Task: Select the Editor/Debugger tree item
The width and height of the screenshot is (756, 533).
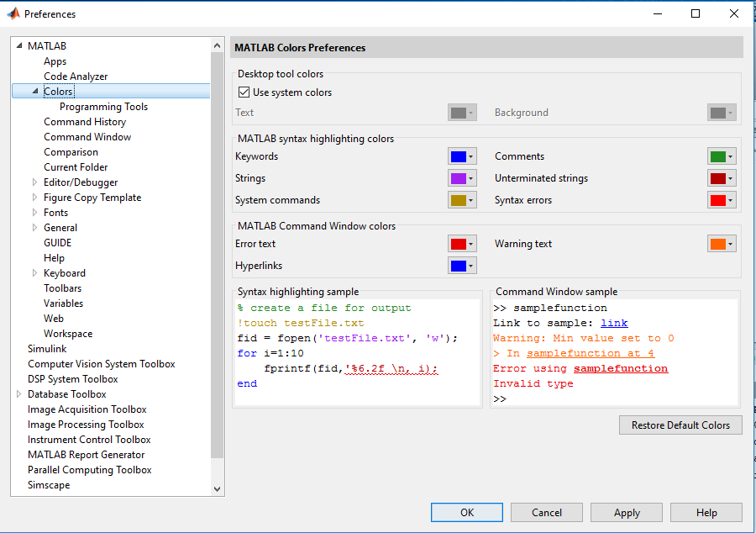Action: (81, 182)
